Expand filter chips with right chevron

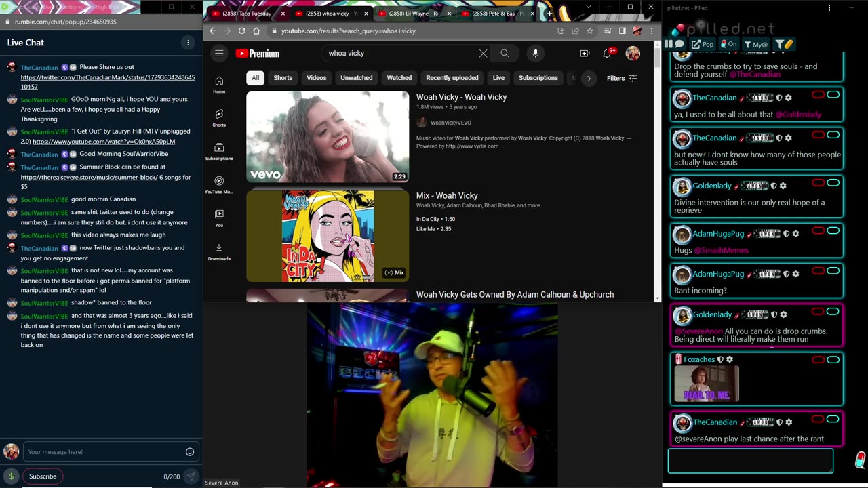pyautogui.click(x=589, y=78)
